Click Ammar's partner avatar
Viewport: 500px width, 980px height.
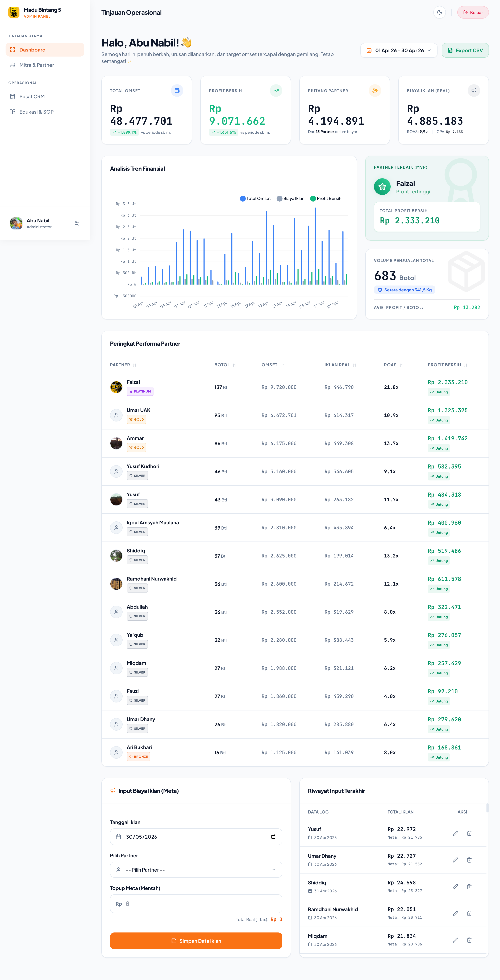tap(116, 443)
